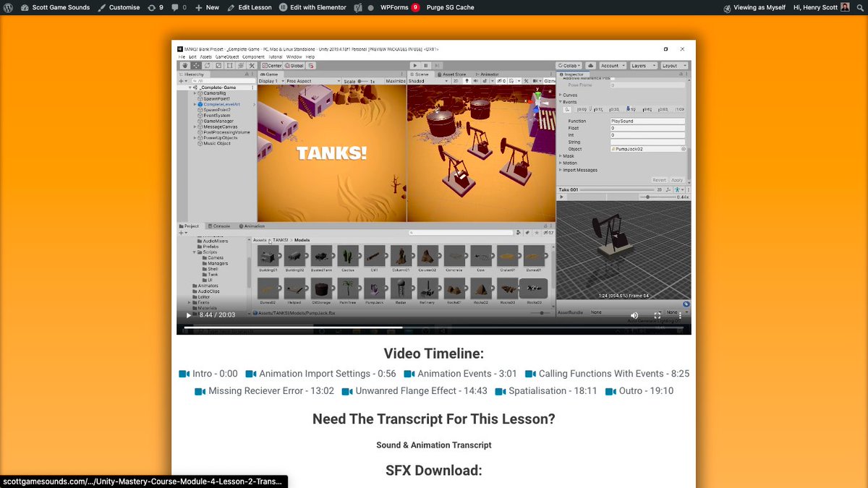
Task: Open the Customise option
Action: click(x=119, y=7)
